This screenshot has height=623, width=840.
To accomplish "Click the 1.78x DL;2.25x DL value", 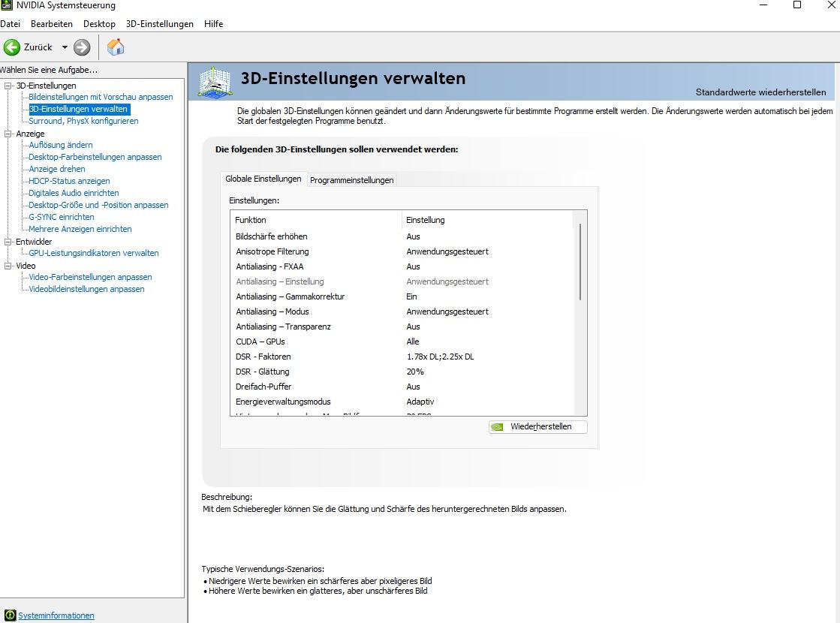I will pyautogui.click(x=441, y=357).
